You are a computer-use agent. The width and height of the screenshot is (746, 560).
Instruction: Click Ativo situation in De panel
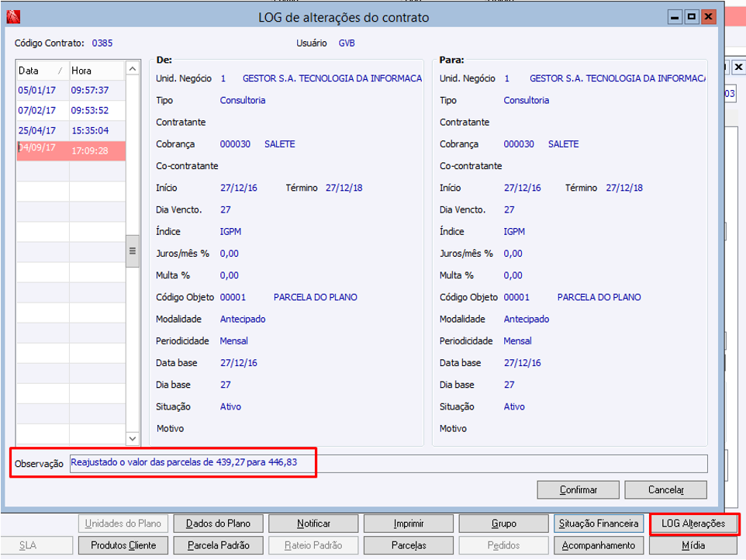coord(231,406)
